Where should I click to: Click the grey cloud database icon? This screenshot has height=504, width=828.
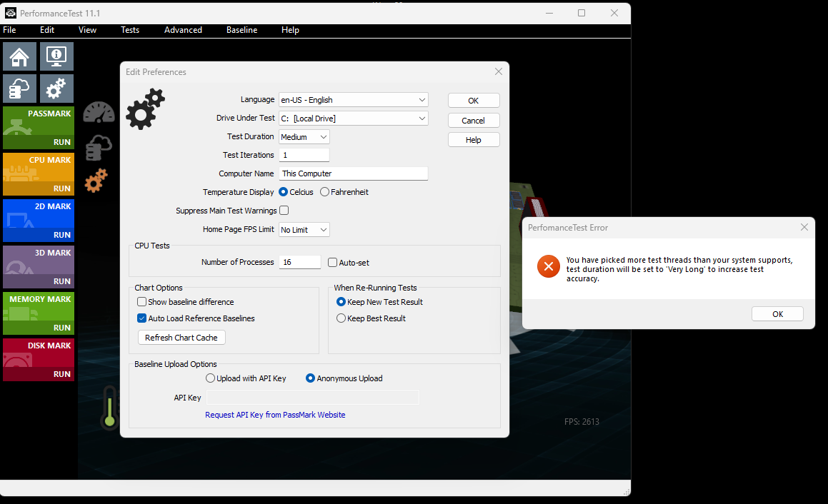point(98,147)
